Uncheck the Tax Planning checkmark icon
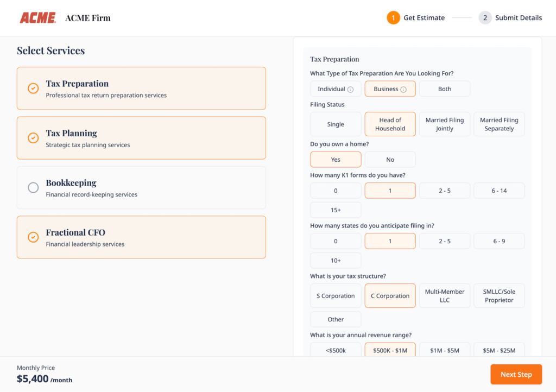 point(33,137)
